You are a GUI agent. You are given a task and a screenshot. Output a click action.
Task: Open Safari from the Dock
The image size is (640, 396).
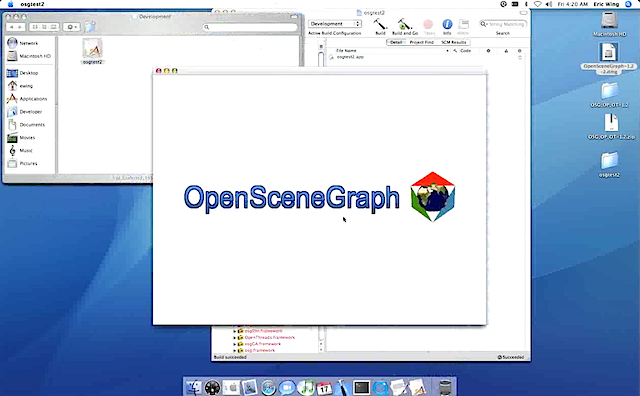268,387
